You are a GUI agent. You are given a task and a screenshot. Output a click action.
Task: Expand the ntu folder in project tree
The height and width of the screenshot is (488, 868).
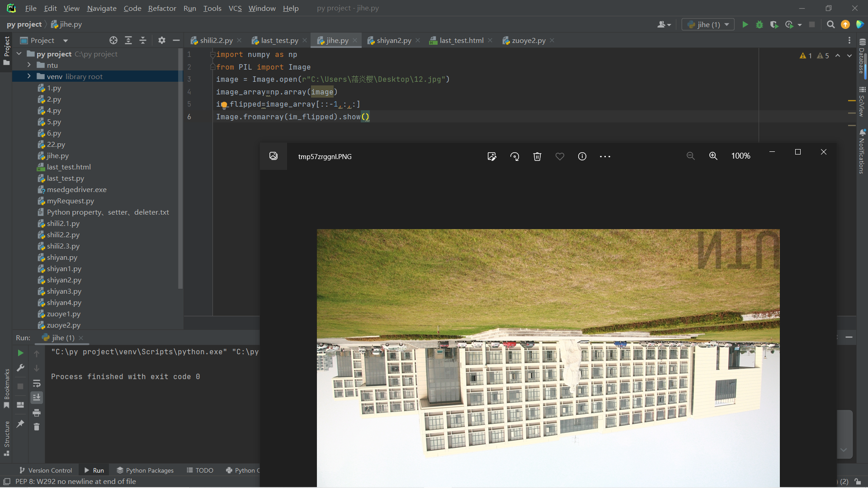29,66
